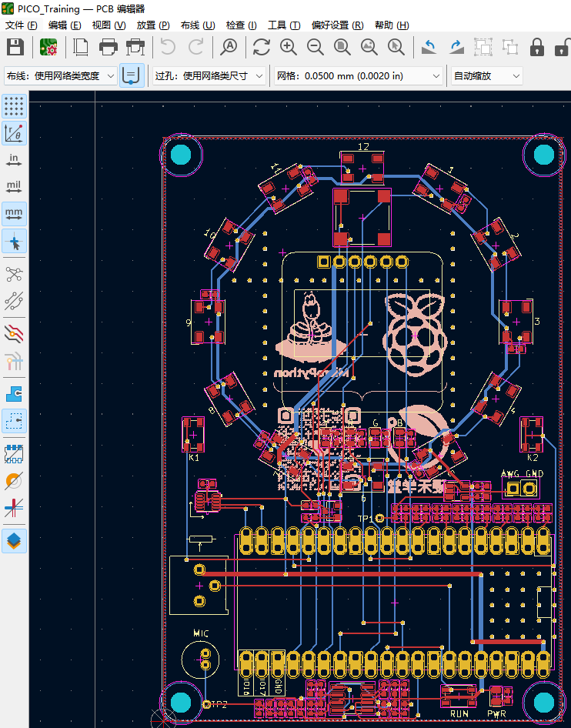The width and height of the screenshot is (571, 728).
Task: Switch units to millimeters
Action: (x=14, y=214)
